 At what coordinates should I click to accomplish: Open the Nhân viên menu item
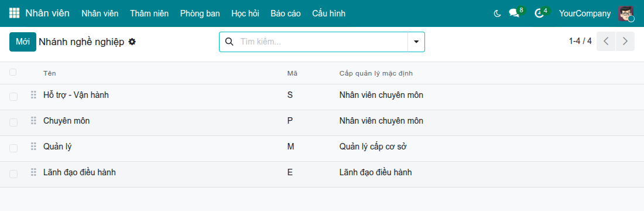(x=100, y=13)
